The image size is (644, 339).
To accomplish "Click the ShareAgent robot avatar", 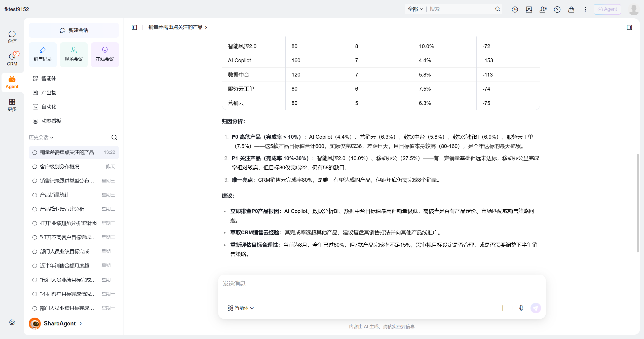I will tap(35, 323).
